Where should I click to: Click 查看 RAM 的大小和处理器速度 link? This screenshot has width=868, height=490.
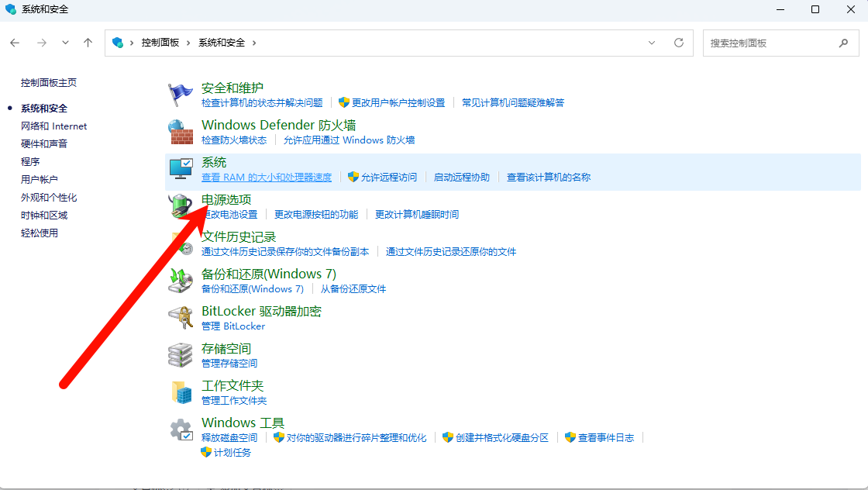click(267, 178)
